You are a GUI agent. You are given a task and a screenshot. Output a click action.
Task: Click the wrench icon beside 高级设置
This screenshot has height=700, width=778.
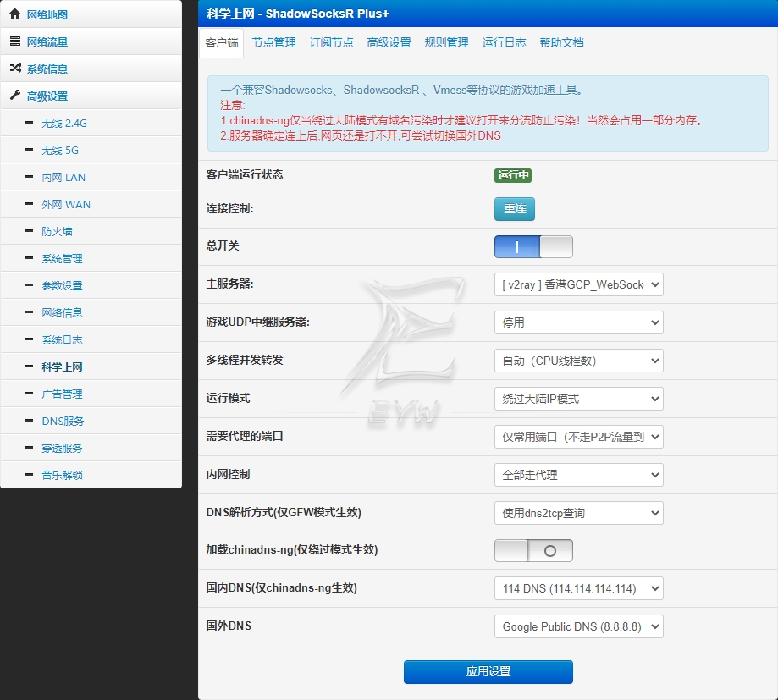(15, 96)
